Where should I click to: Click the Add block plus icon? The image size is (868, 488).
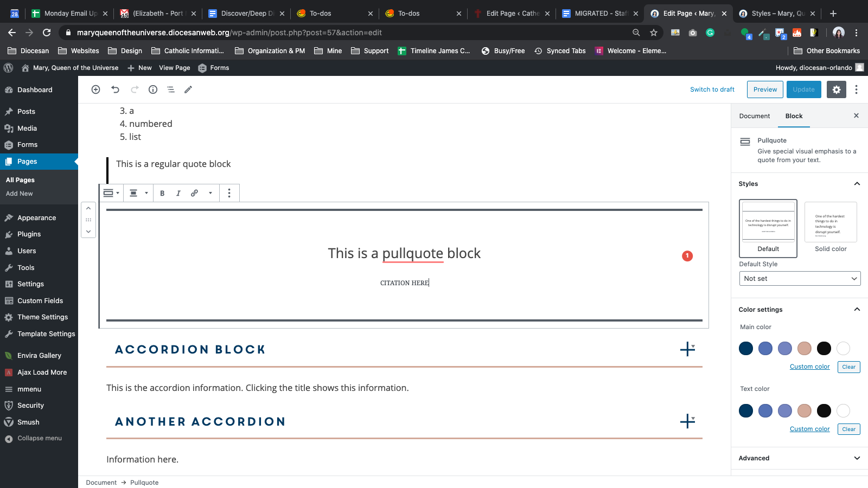95,89
